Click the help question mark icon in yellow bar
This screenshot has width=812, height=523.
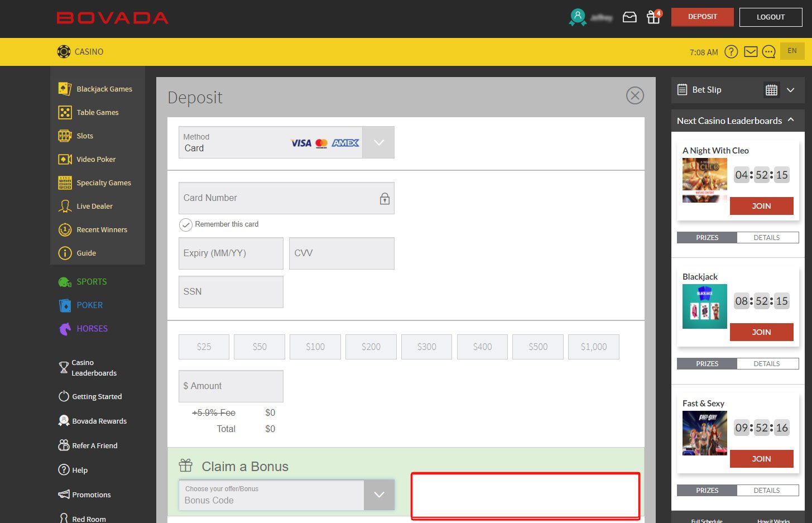click(731, 52)
